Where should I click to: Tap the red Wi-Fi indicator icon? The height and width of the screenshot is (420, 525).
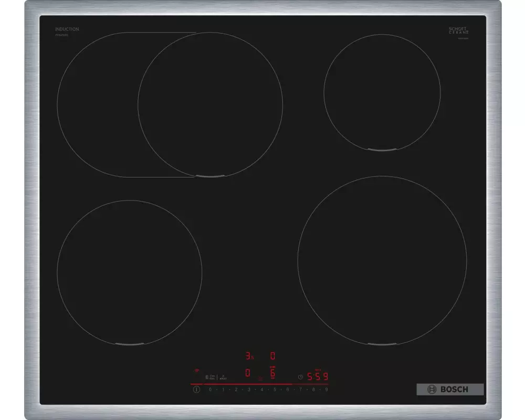197,370
